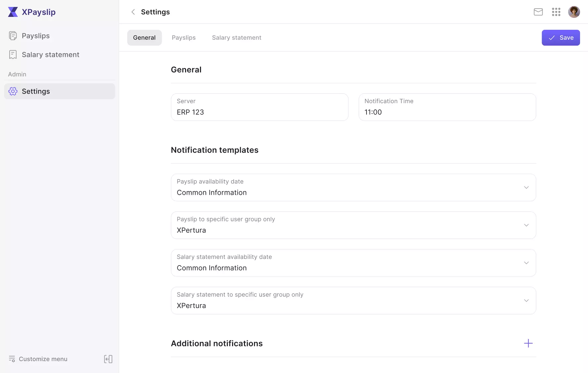Expand the Payslip availability date dropdown
The image size is (588, 373).
pyautogui.click(x=353, y=187)
